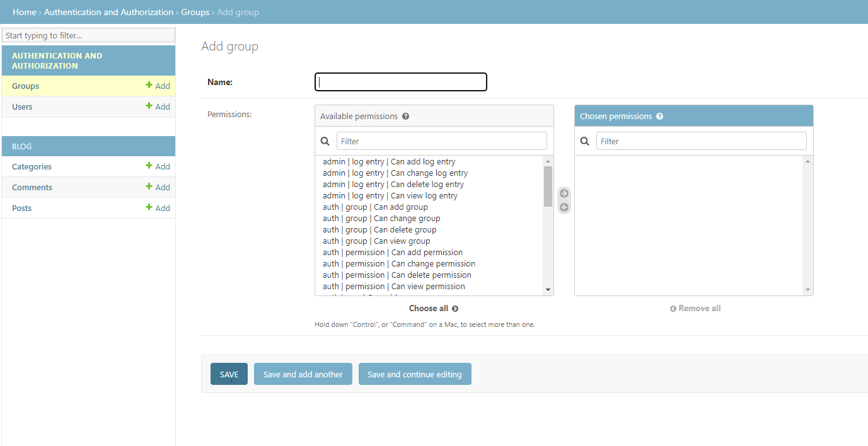Open Home breadcrumb link

[24, 12]
